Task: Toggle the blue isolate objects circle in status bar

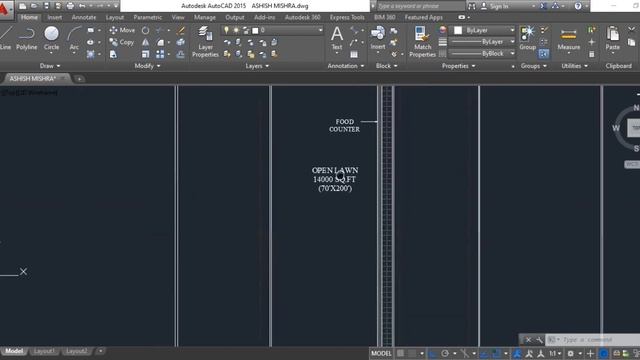Action: (x=603, y=353)
